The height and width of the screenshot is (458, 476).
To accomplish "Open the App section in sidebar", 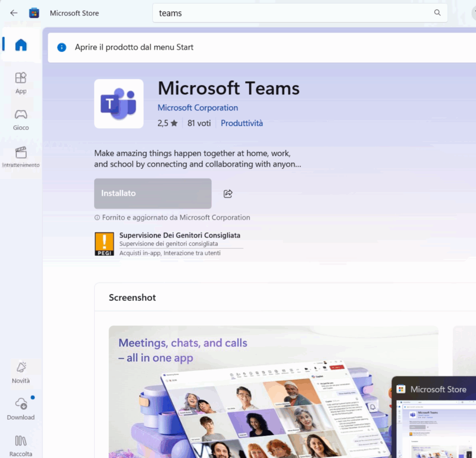I will (x=21, y=83).
